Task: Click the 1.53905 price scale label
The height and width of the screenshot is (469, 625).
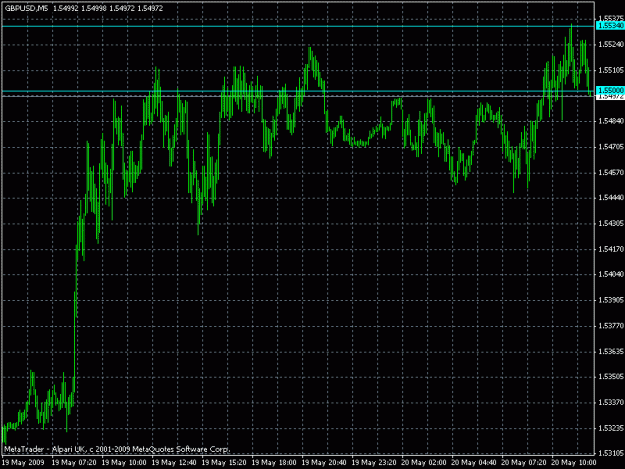Action: pos(611,300)
